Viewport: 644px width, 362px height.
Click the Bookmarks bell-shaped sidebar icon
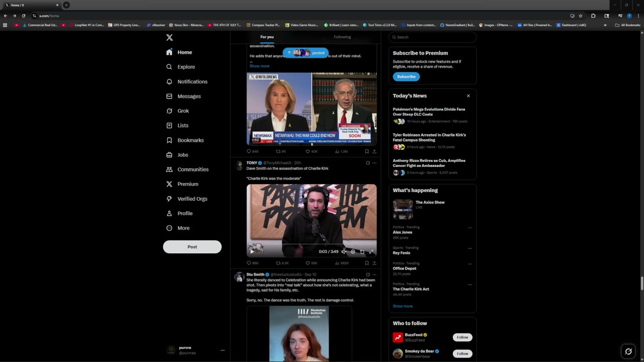pyautogui.click(x=170, y=140)
